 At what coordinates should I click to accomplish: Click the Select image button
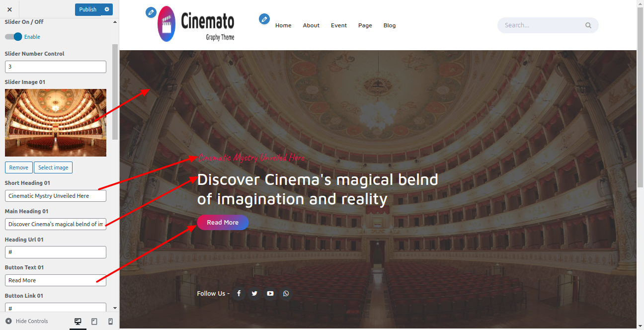tap(53, 167)
